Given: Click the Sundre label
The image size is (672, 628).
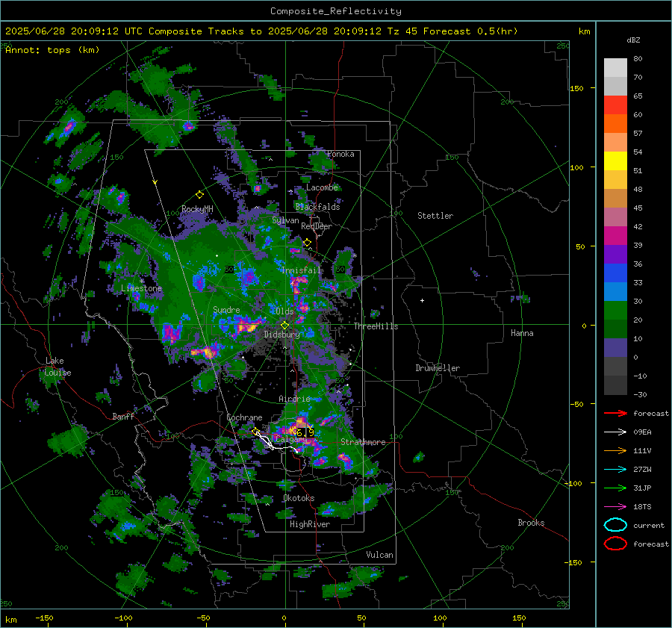Looking at the screenshot, I should [226, 309].
